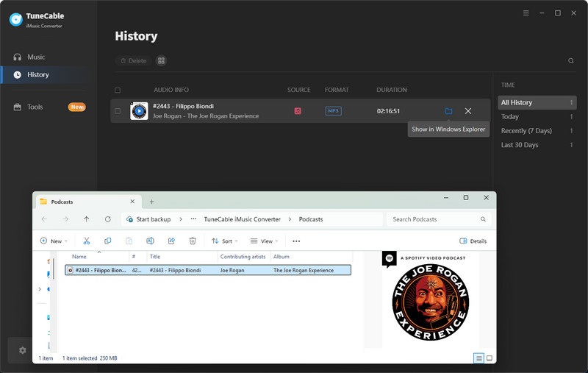
Task: Open the Tools section in sidebar
Action: click(x=35, y=107)
